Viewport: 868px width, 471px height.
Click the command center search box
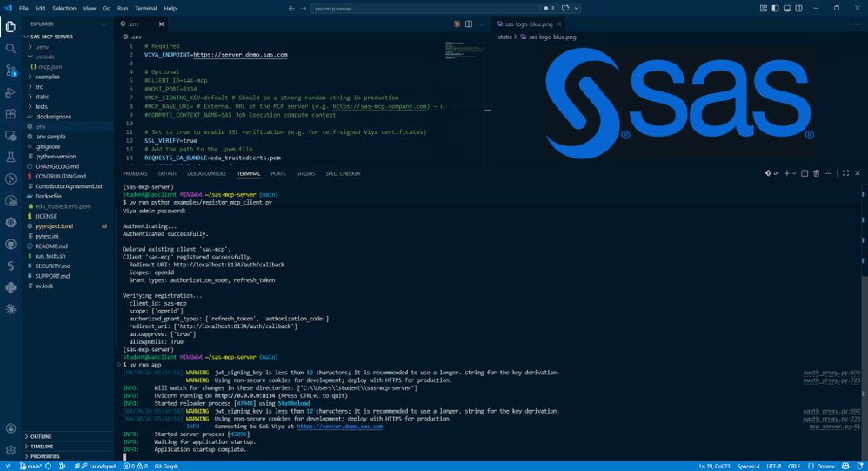tap(424, 9)
